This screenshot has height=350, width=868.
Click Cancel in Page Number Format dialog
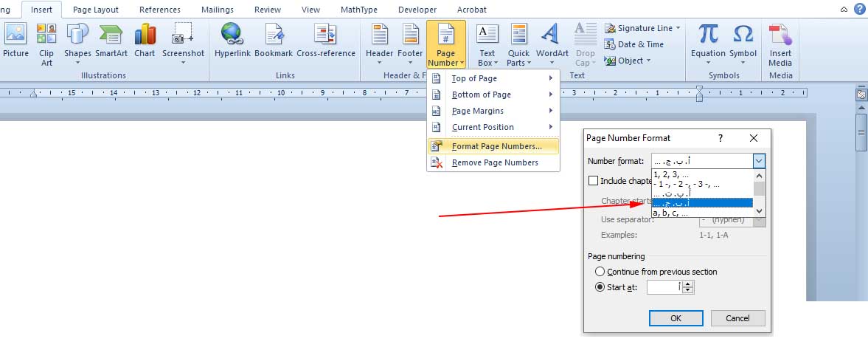[737, 318]
